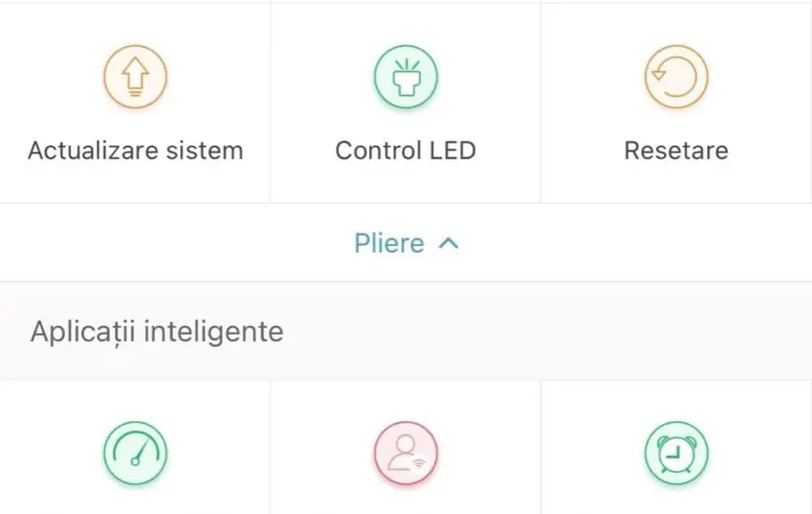Click the small Wi-Fi badge on user icon
The width and height of the screenshot is (812, 514).
point(419,464)
